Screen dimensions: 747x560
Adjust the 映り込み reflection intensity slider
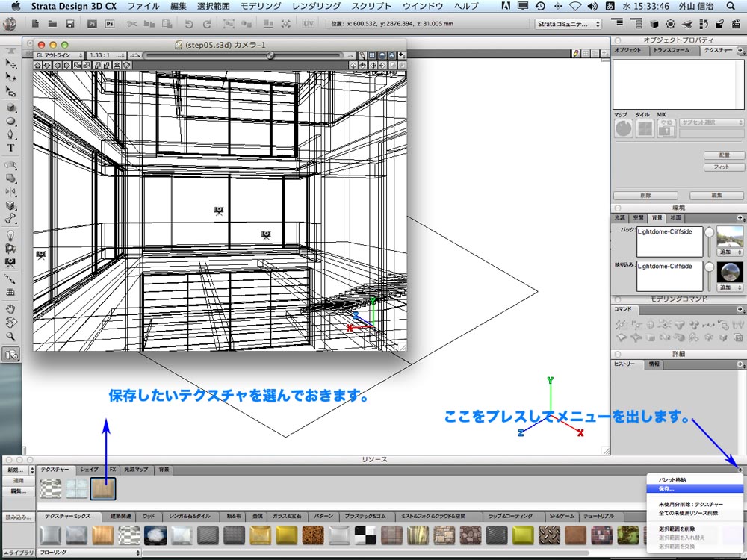tap(710, 267)
